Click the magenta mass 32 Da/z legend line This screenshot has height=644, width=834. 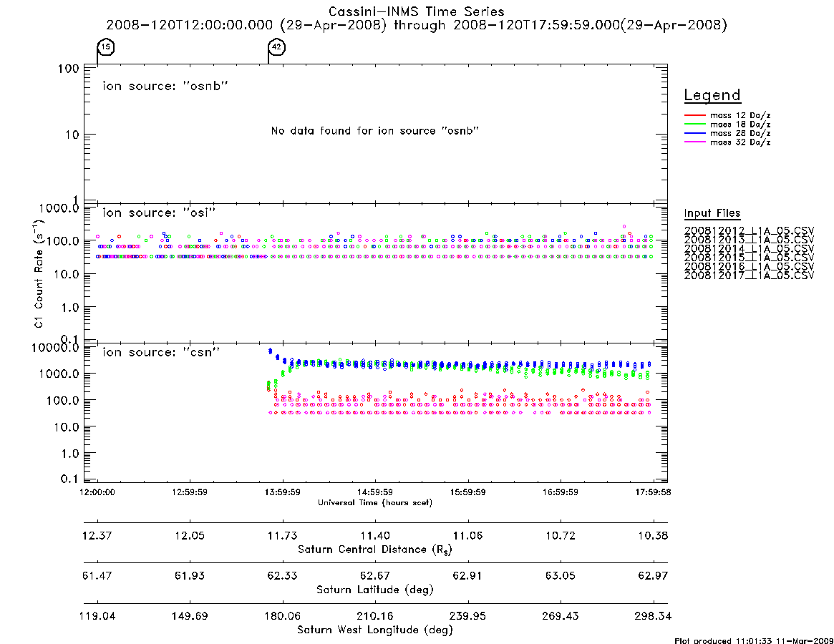(694, 142)
